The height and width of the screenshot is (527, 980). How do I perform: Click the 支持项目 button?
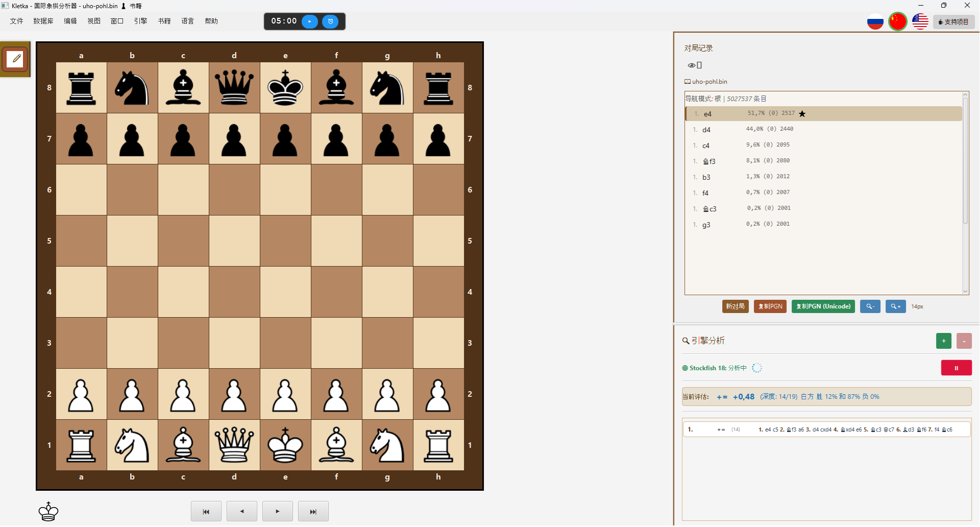[x=954, y=22]
